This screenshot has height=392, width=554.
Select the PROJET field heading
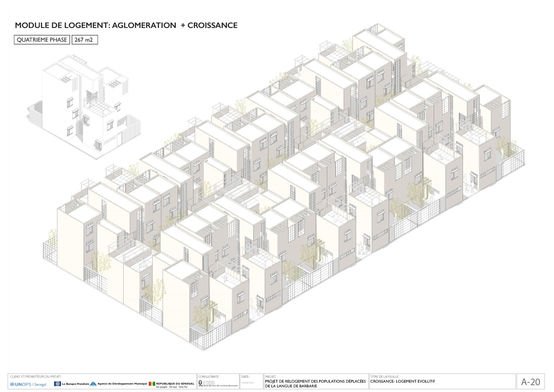270,377
